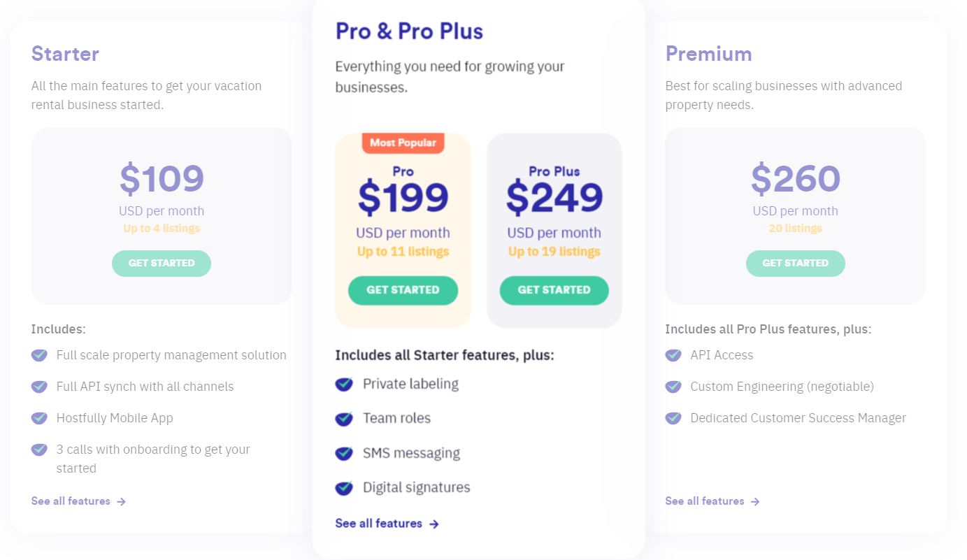Click arrow icon after Premium See all features
Viewport: 967px width, 560px height.
755,501
